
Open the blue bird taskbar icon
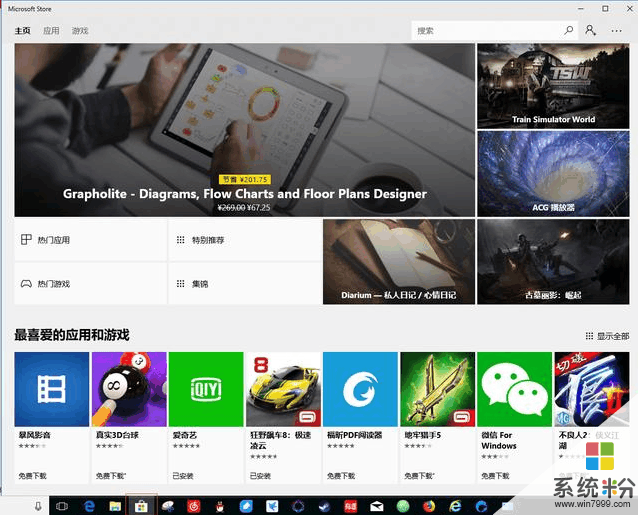[x=272, y=506]
